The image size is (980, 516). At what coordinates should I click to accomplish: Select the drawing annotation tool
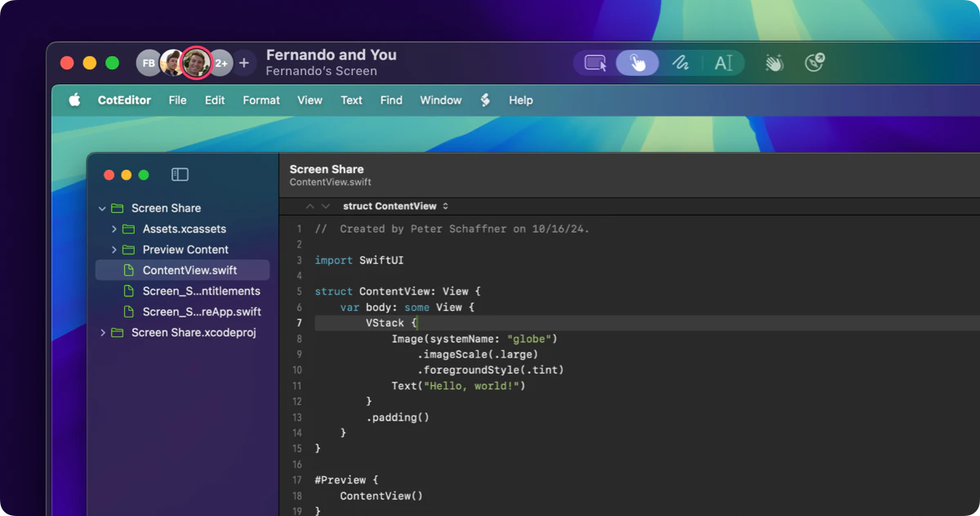pyautogui.click(x=681, y=63)
